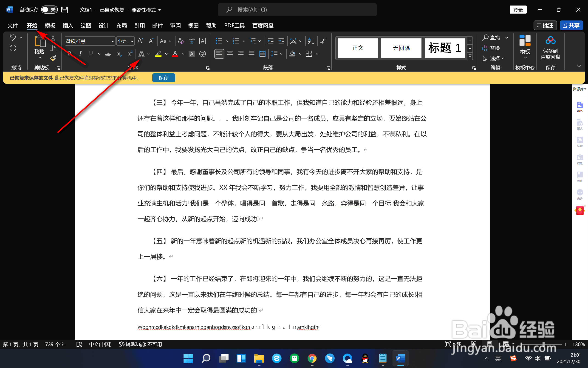This screenshot has height=368, width=588.
Task: Click the Save floppy icon in title bar
Action: click(x=64, y=10)
